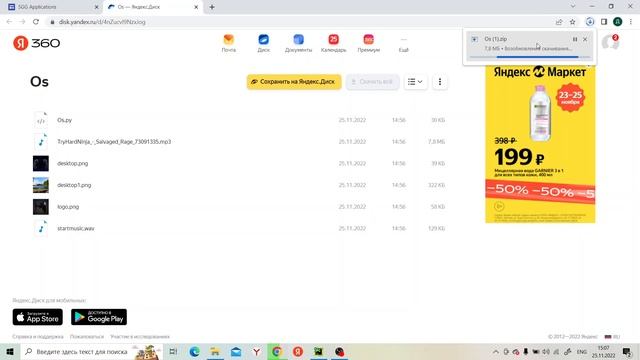Open the three-dot more actions menu
640x360 pixels.
pyautogui.click(x=440, y=82)
